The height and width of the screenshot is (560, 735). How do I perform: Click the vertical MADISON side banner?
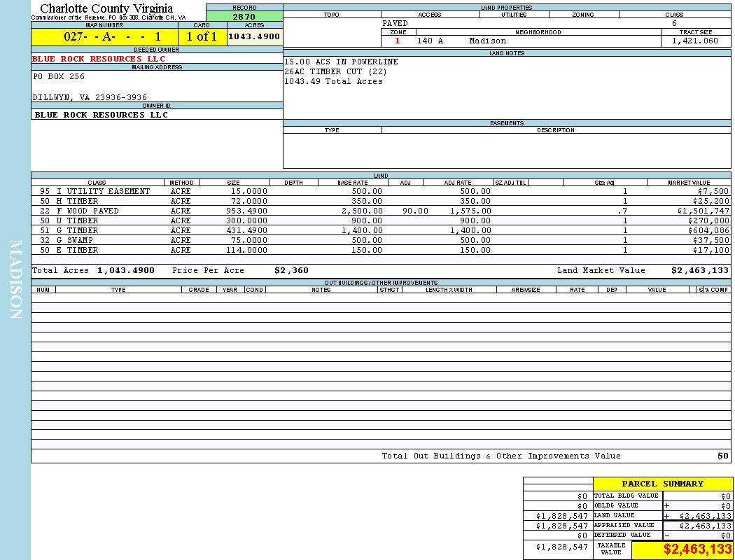tap(15, 280)
